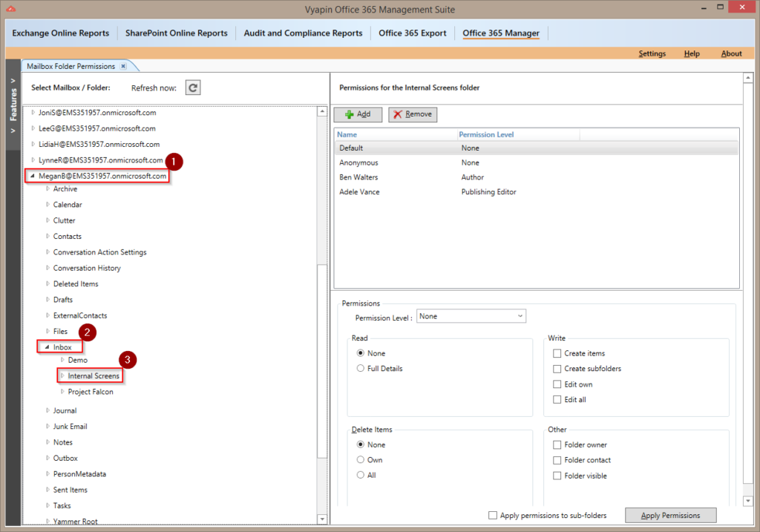
Task: Select the ExternalContacts folder
Action: (x=80, y=315)
